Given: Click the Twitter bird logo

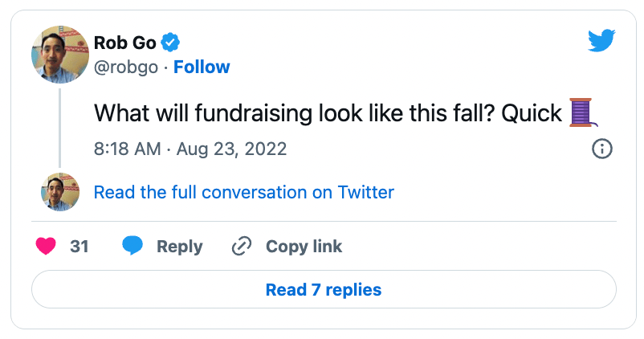Looking at the screenshot, I should (x=601, y=41).
